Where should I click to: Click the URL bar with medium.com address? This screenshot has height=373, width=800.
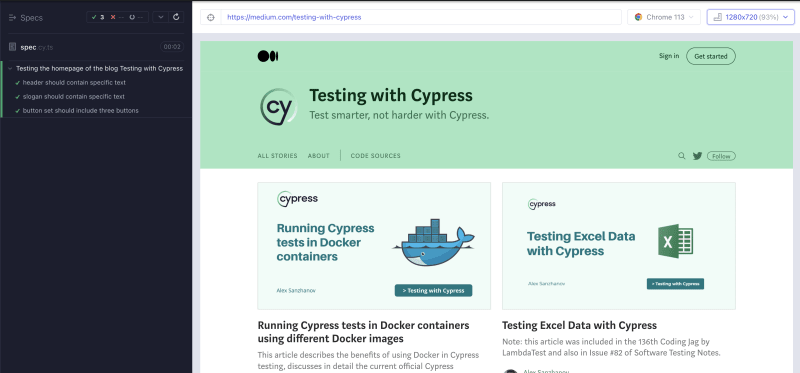coord(421,17)
